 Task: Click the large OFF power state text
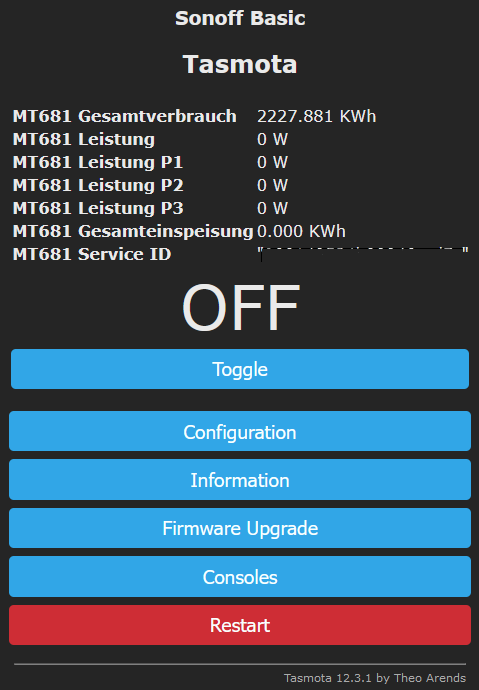coord(241,307)
